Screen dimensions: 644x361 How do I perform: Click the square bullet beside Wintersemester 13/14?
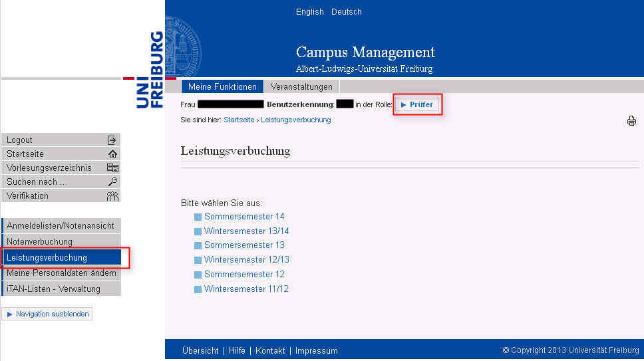pyautogui.click(x=198, y=231)
